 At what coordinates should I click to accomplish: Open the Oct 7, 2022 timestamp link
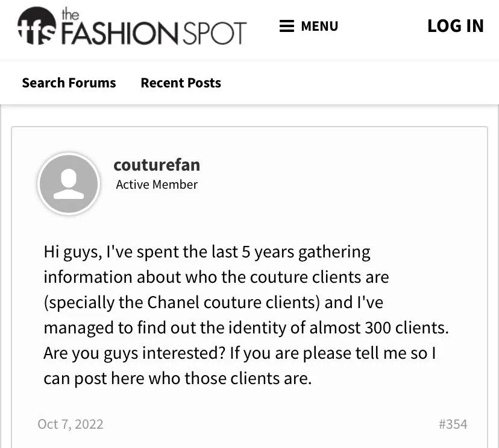(71, 424)
